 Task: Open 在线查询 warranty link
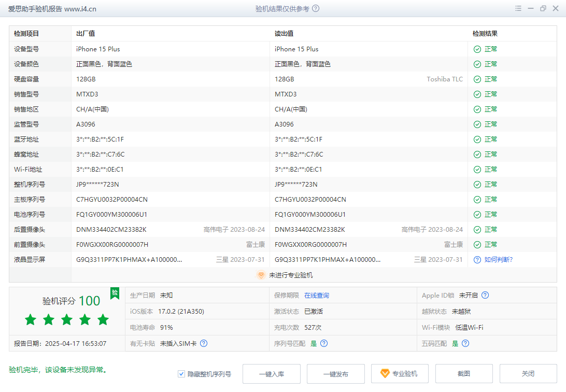(x=317, y=295)
